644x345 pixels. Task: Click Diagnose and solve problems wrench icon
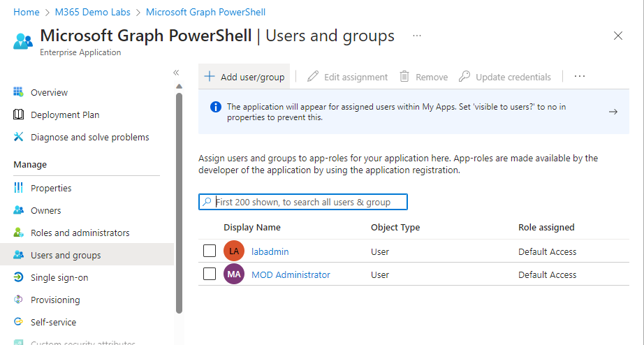19,137
